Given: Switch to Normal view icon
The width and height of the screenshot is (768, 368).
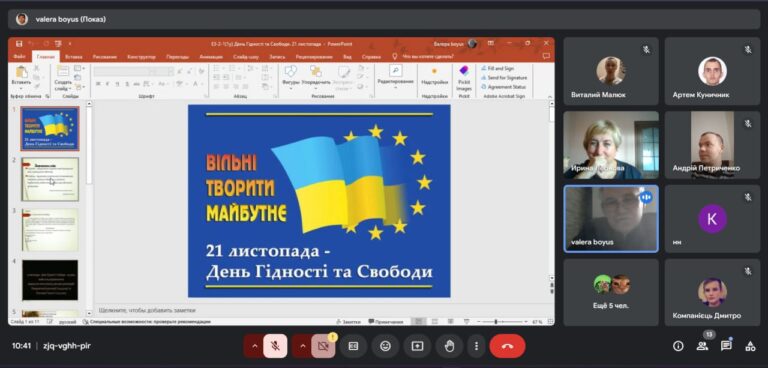Looking at the screenshot, I should click(x=418, y=322).
